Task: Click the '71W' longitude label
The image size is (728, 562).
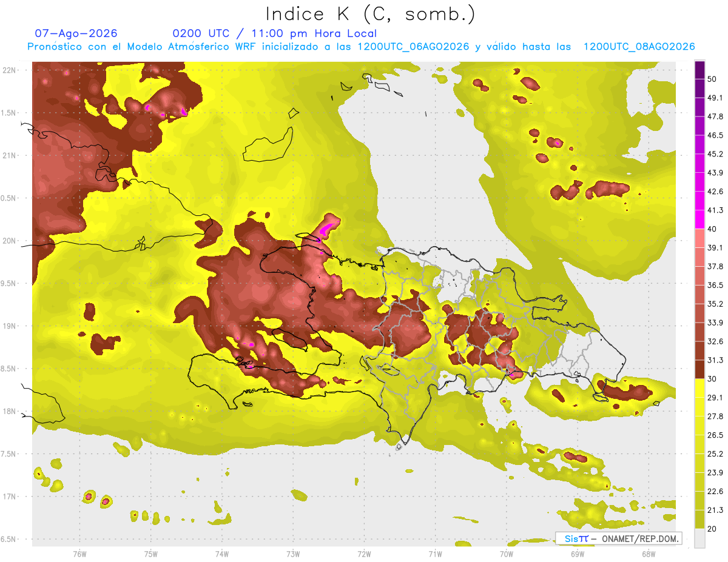Action: click(435, 554)
